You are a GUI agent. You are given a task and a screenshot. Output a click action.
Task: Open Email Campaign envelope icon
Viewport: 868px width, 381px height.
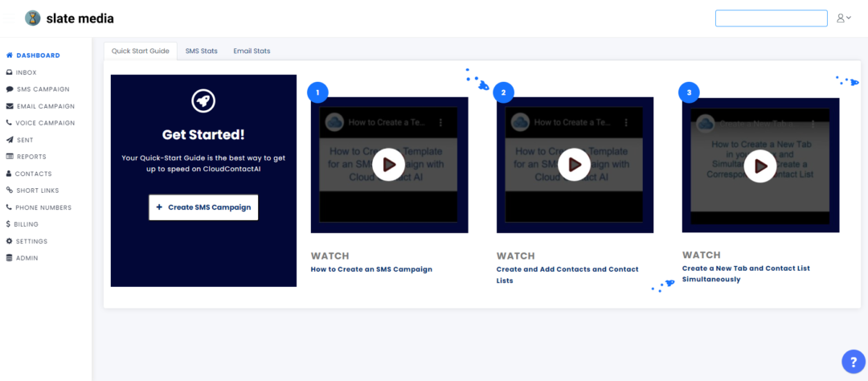click(9, 106)
